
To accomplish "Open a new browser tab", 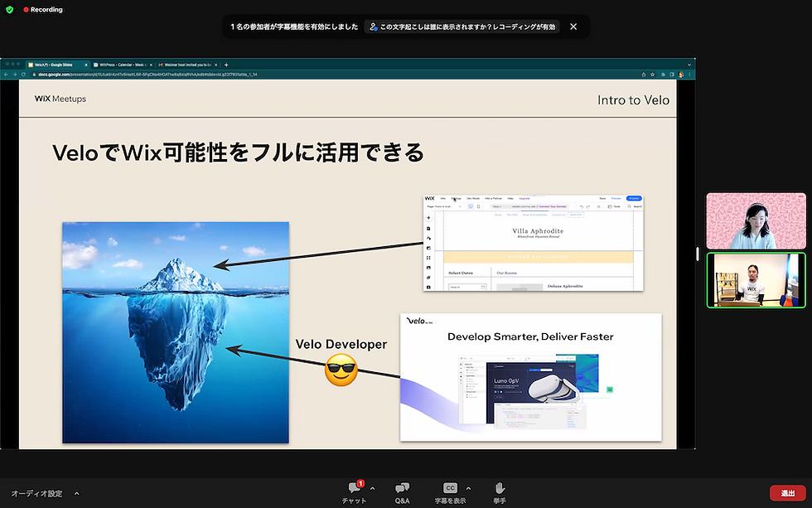I will (226, 65).
